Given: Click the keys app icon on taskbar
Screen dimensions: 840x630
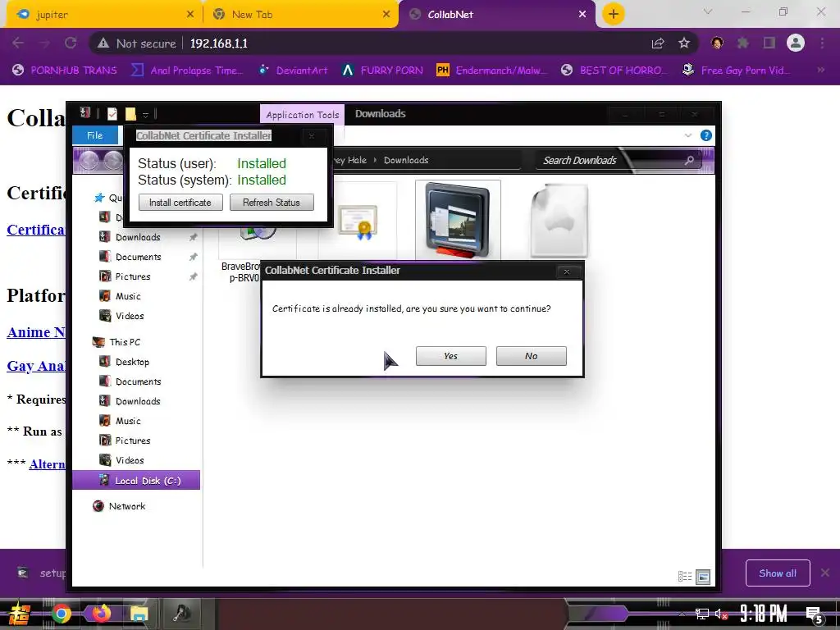Looking at the screenshot, I should coord(181,614).
